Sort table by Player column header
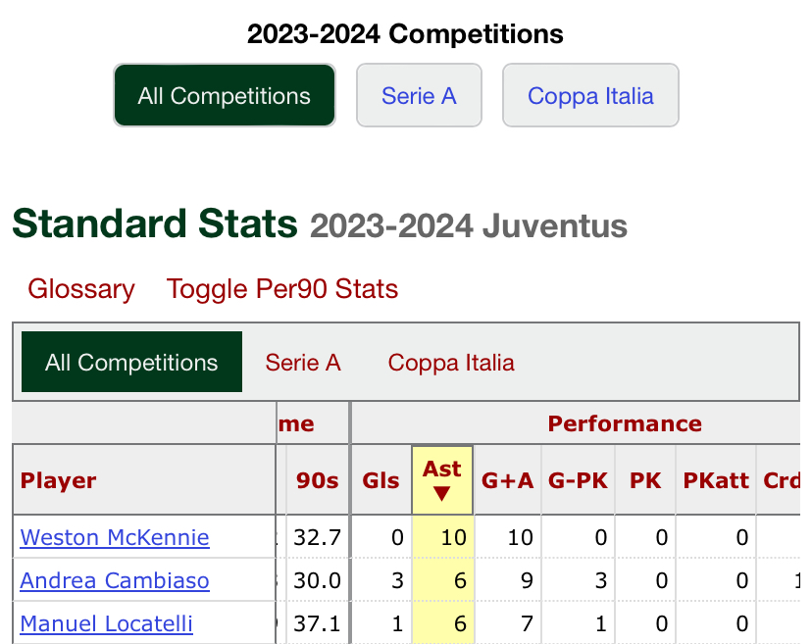The image size is (812, 644). coord(59,480)
